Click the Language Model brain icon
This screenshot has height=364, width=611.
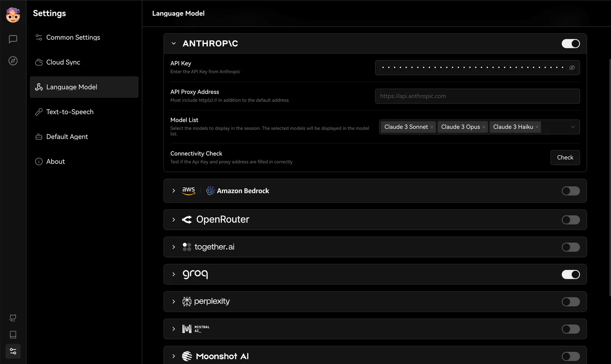(39, 87)
